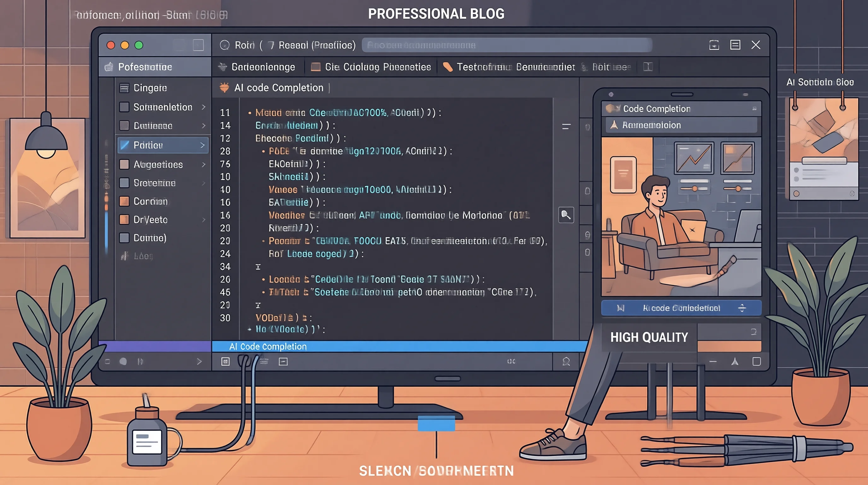Click the panel layout icon in title bar
This screenshot has width=868, height=485.
pyautogui.click(x=735, y=45)
